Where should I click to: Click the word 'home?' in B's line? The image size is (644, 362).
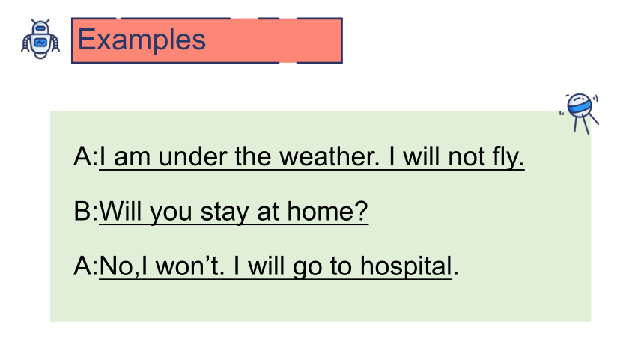327,212
